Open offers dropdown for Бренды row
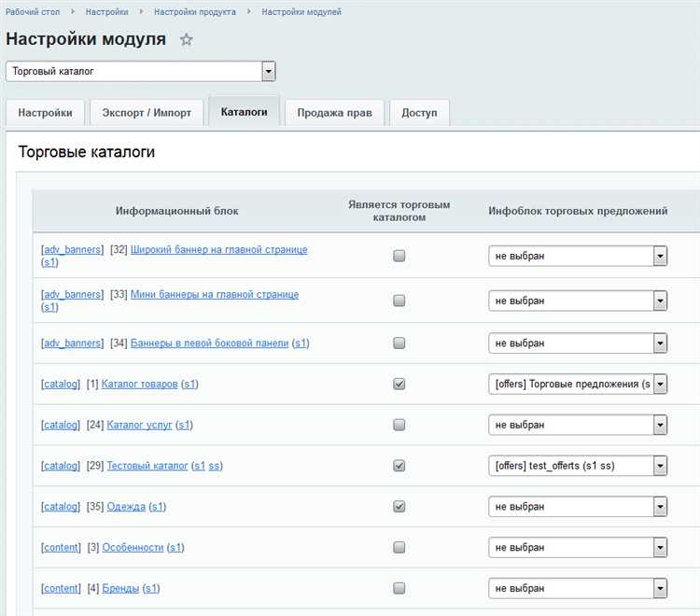 (578, 588)
